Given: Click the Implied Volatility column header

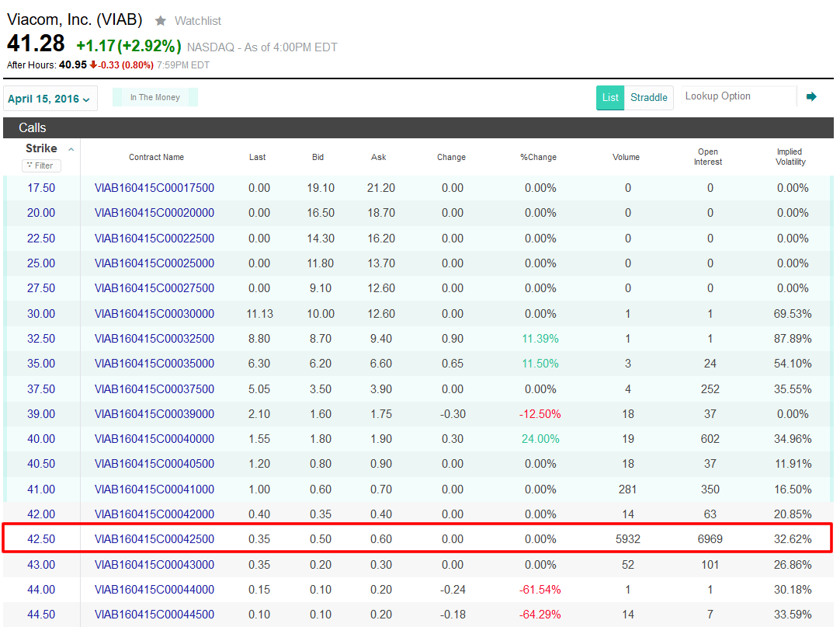Looking at the screenshot, I should click(790, 157).
